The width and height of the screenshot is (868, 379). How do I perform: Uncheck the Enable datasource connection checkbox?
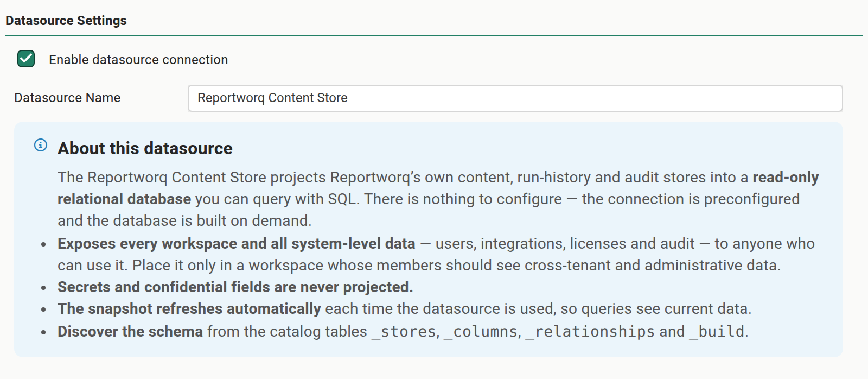click(26, 59)
